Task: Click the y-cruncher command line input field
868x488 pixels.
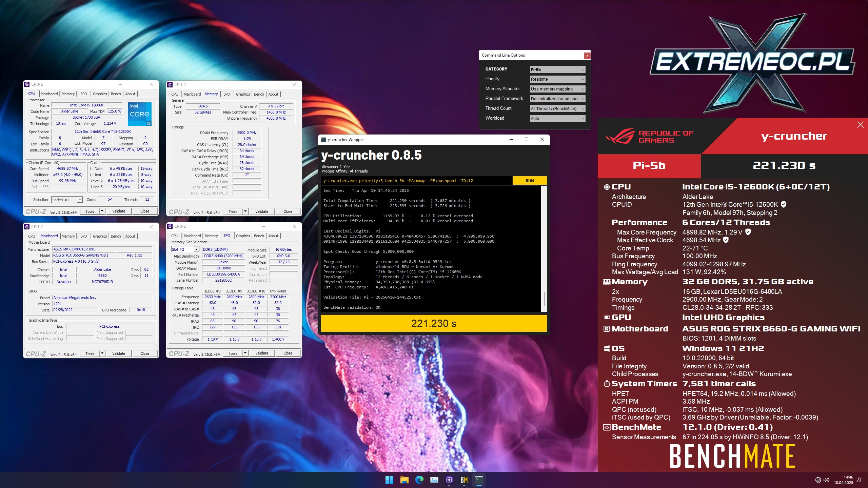Action: coord(416,181)
